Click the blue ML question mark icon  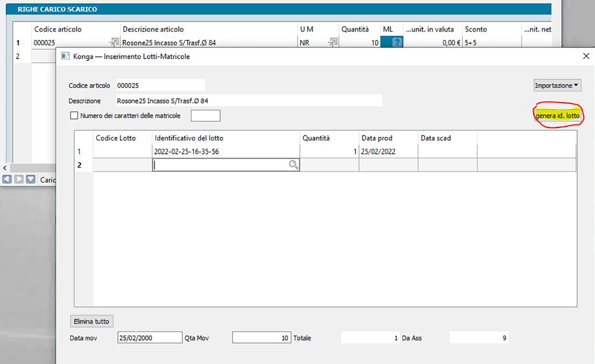tap(397, 43)
